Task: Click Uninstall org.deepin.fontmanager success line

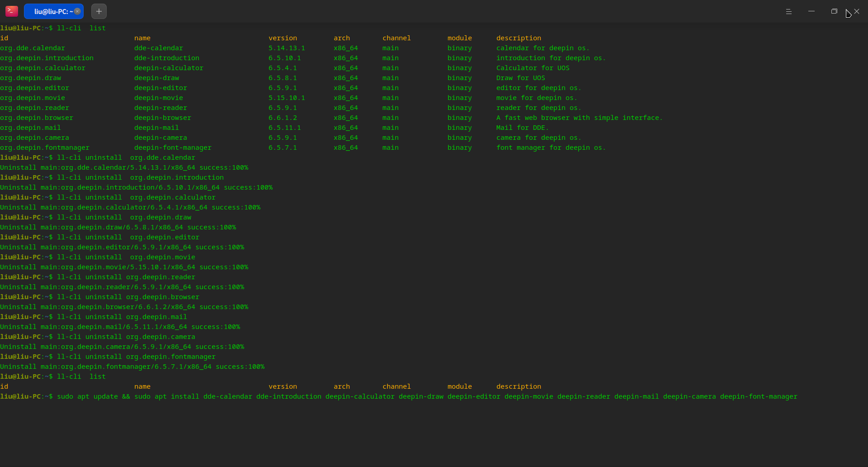Action: pos(132,367)
